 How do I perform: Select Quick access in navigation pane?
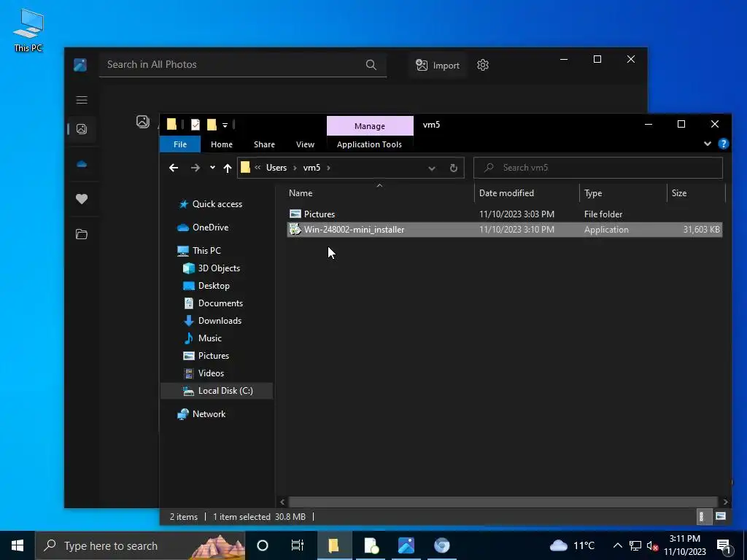217,204
